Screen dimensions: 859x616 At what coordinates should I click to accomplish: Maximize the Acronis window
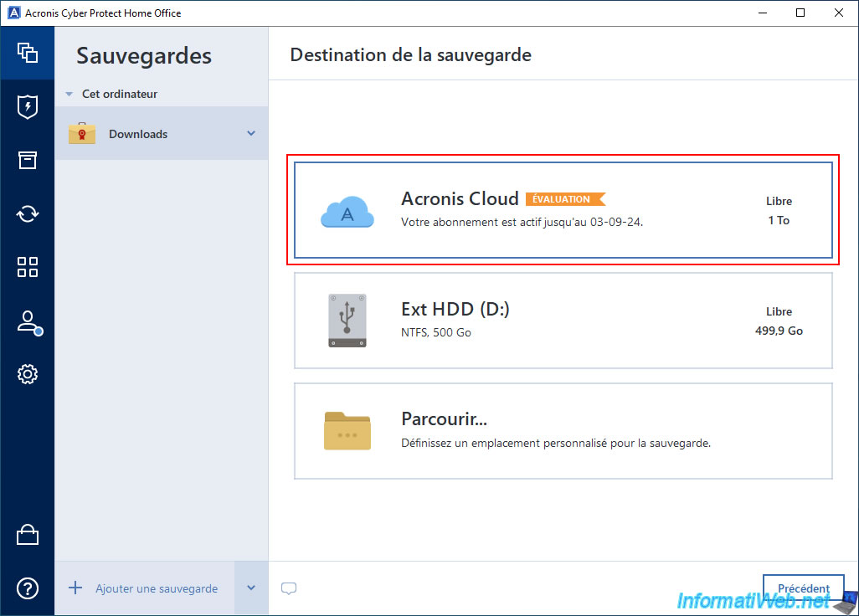tap(800, 13)
